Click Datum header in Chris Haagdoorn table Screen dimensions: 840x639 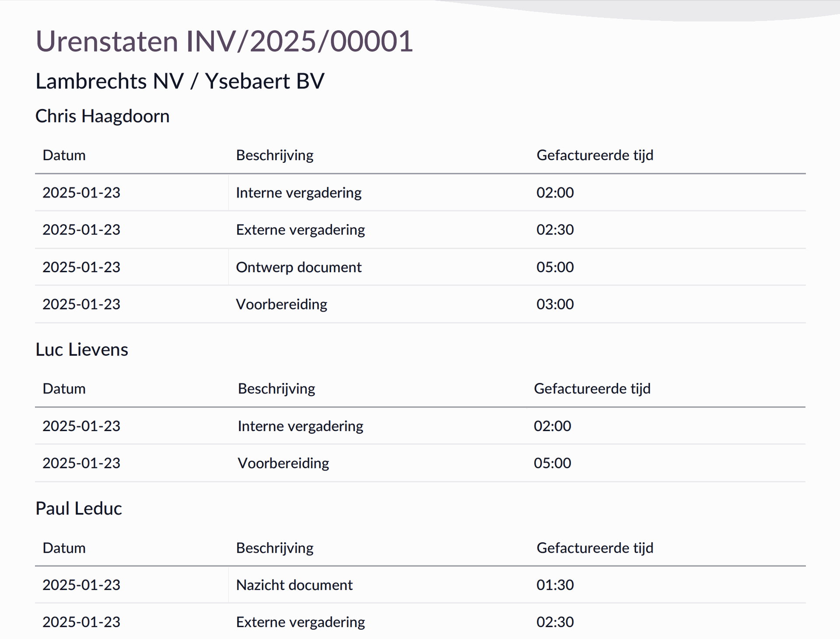(64, 155)
